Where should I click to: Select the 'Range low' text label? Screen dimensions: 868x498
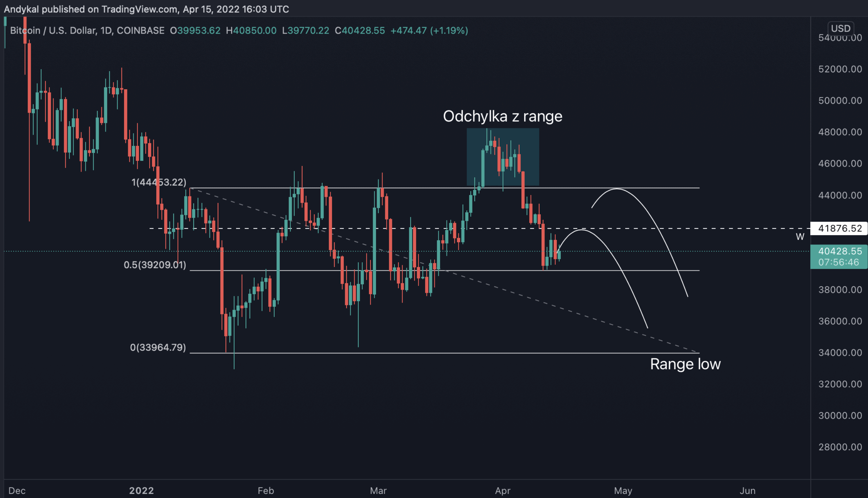click(x=685, y=364)
